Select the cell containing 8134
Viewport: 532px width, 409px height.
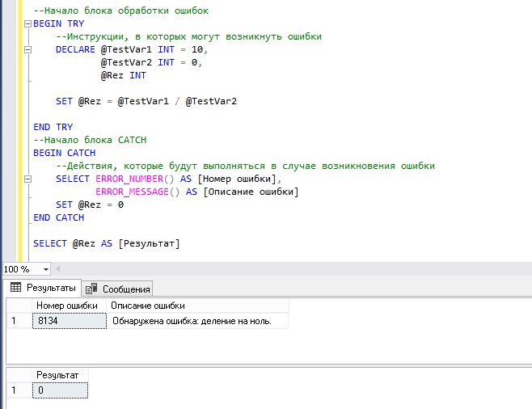coord(69,321)
